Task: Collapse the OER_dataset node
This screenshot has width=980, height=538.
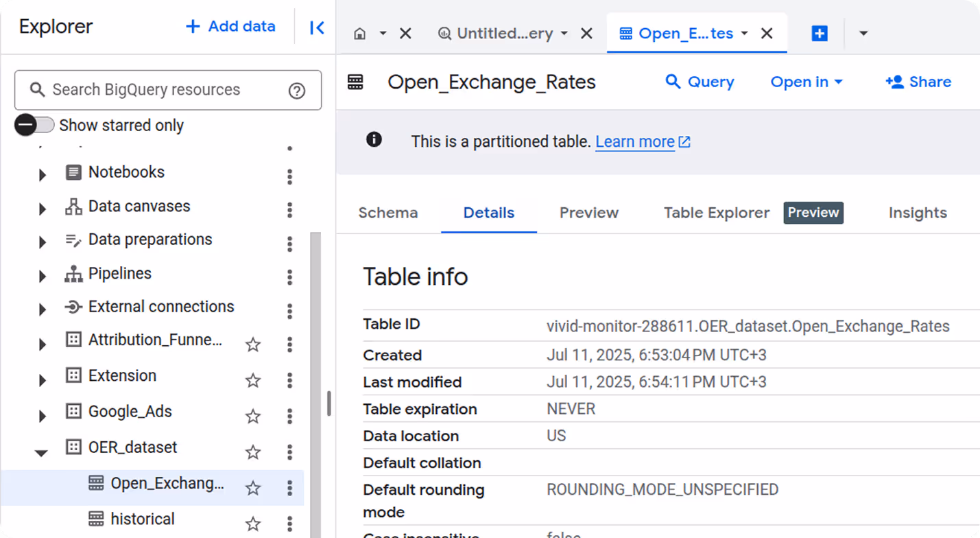Action: (x=41, y=452)
